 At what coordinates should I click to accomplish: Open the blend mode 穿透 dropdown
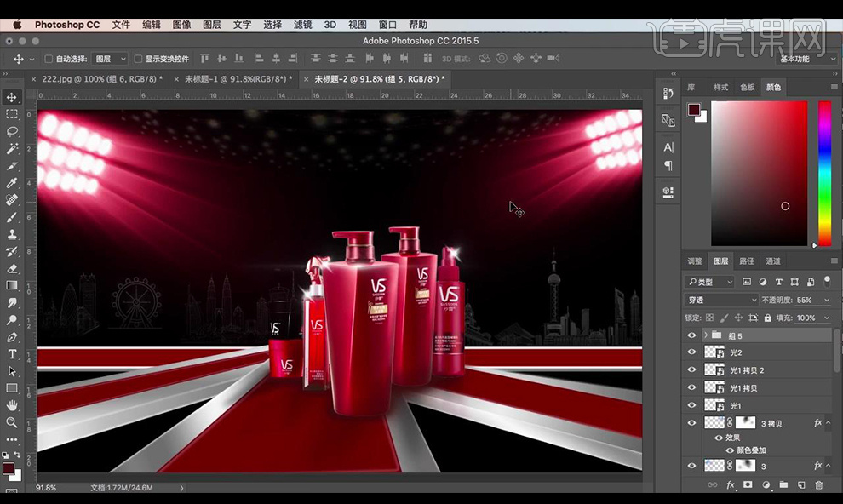pos(720,300)
